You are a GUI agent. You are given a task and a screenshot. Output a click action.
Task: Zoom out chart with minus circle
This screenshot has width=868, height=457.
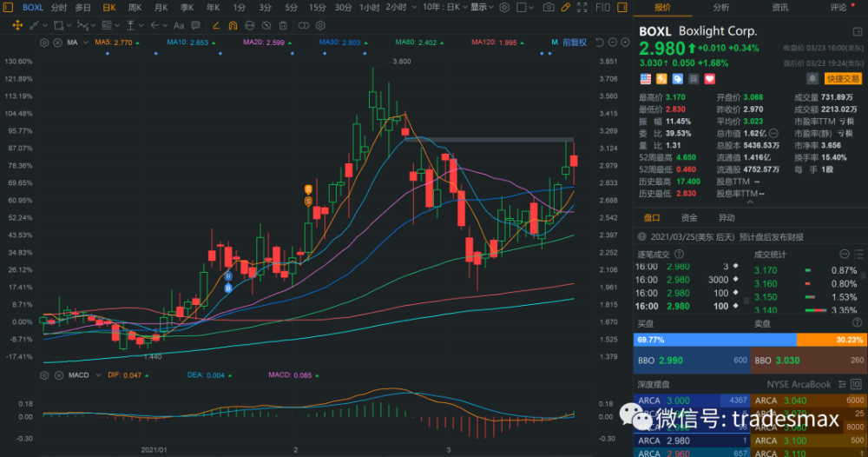[x=612, y=43]
